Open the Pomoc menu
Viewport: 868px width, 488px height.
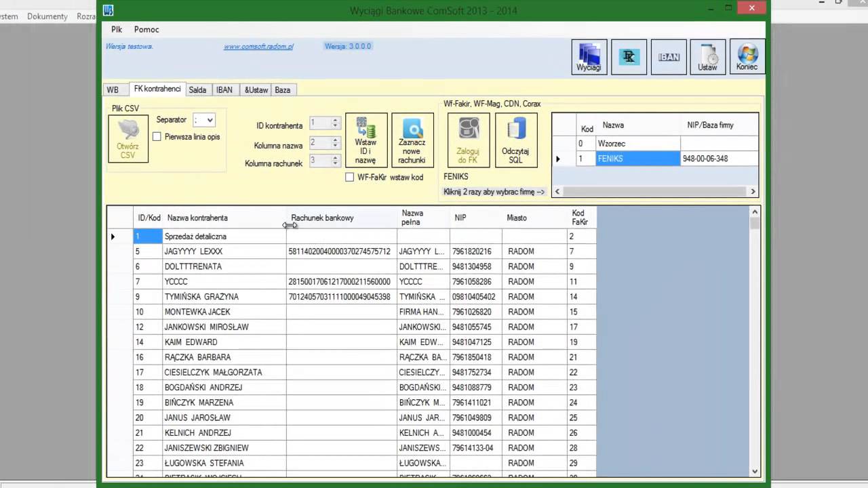[x=146, y=30]
